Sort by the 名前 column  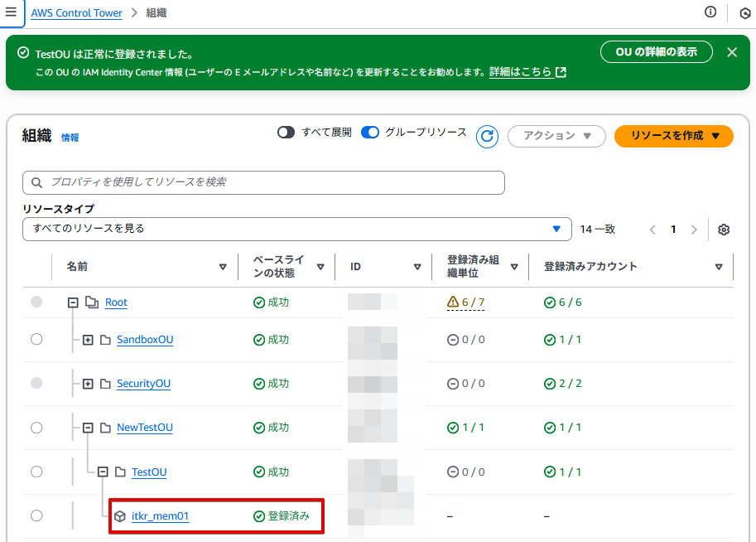pyautogui.click(x=223, y=267)
